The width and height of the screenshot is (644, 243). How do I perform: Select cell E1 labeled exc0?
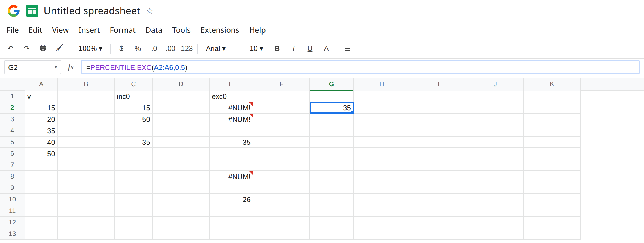tap(231, 96)
